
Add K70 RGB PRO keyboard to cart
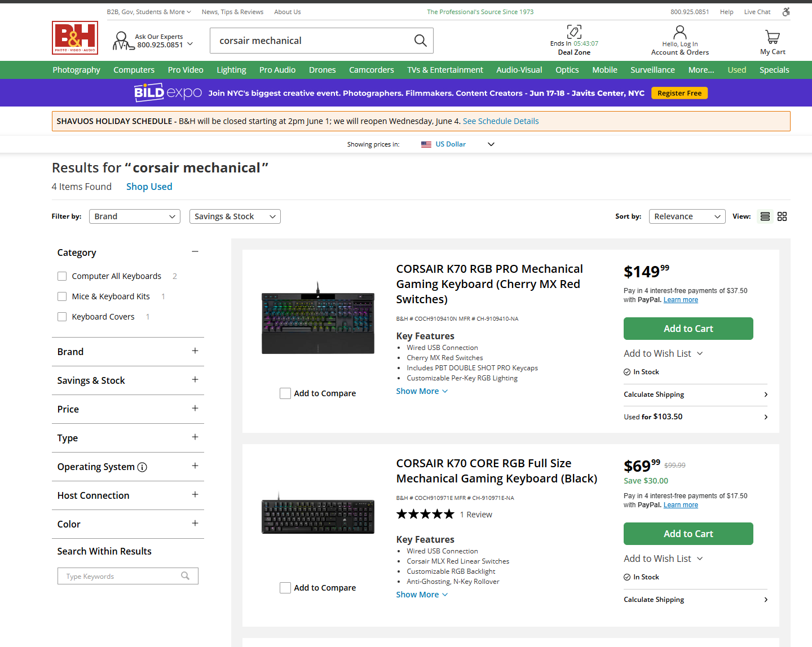tap(688, 329)
